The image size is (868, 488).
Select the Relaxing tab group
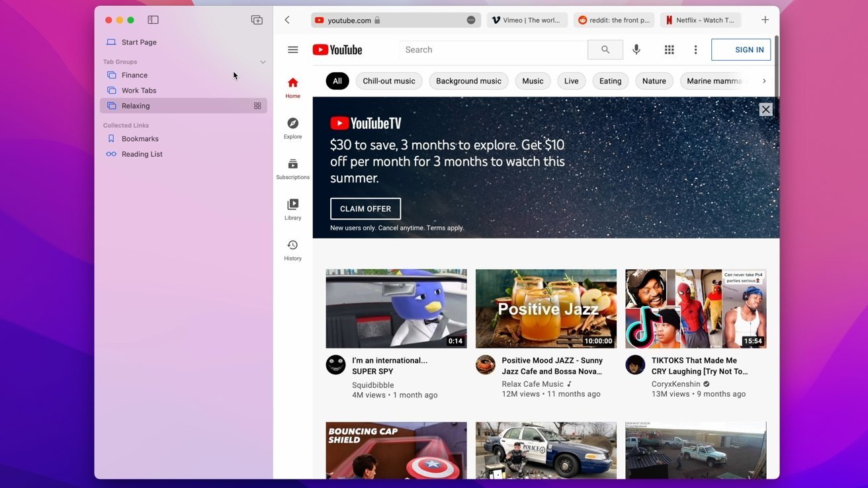pos(183,106)
